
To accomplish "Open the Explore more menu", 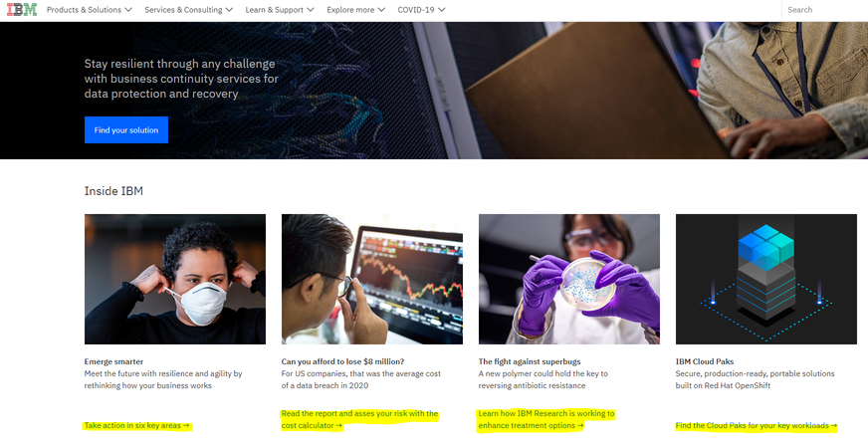I will (355, 9).
